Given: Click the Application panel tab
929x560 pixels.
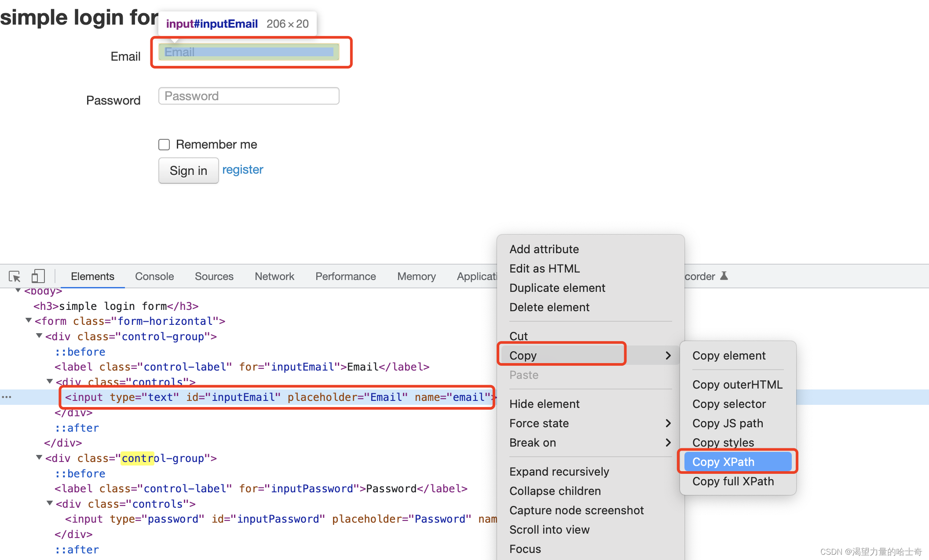Looking at the screenshot, I should [x=494, y=277].
